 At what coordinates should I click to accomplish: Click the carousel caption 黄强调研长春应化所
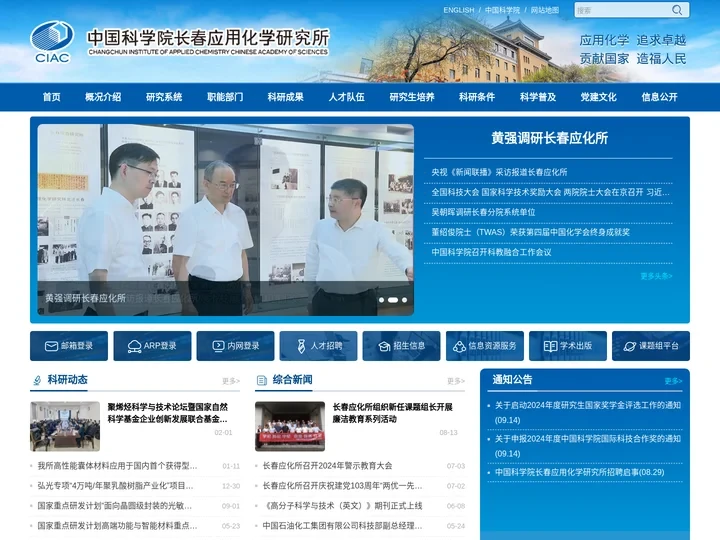coord(85,298)
